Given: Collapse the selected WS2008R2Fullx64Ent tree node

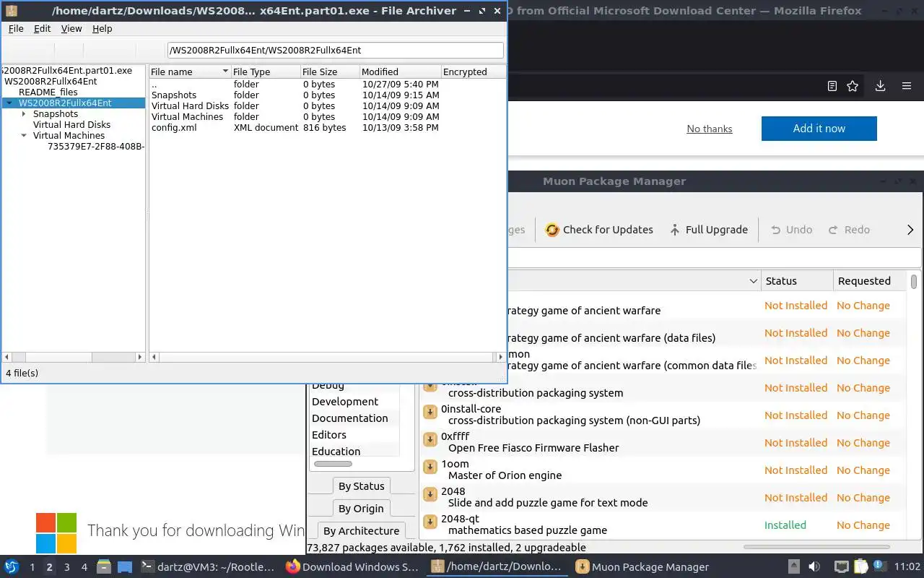Looking at the screenshot, I should pos(9,103).
